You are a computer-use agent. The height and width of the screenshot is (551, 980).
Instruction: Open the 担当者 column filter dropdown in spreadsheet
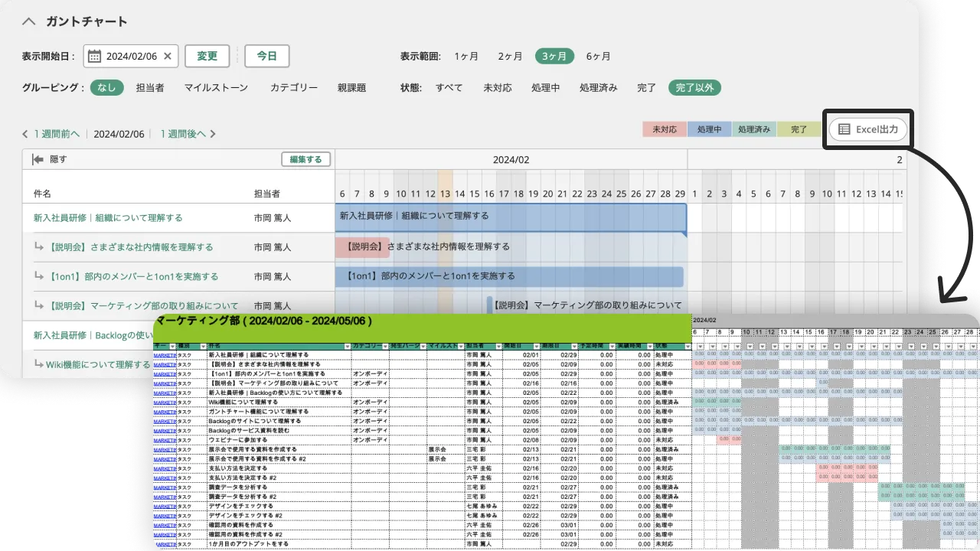pos(498,347)
